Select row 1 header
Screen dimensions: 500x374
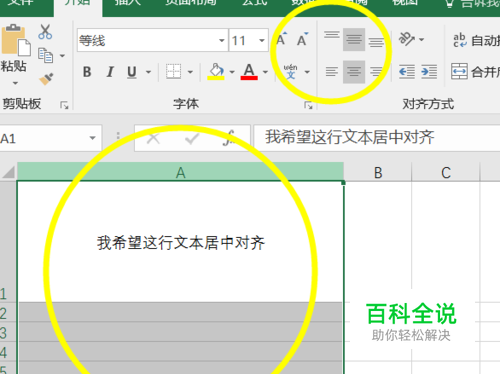(x=8, y=241)
